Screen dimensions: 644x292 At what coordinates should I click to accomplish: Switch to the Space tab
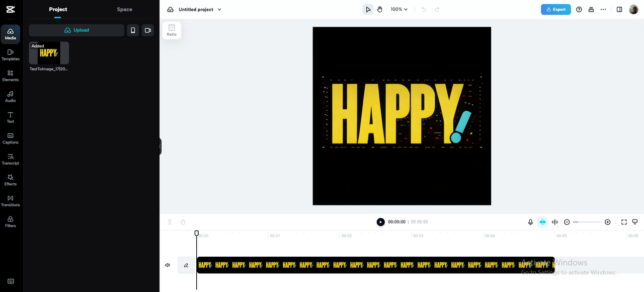point(124,10)
